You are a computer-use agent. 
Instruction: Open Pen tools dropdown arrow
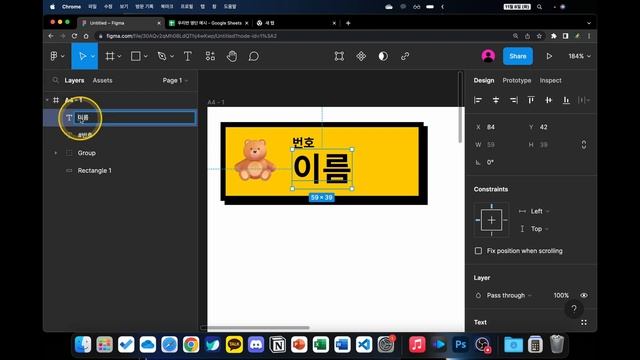tap(172, 56)
